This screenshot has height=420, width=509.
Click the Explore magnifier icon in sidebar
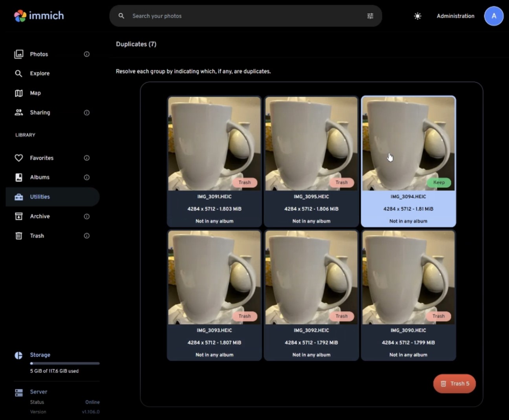tap(18, 73)
